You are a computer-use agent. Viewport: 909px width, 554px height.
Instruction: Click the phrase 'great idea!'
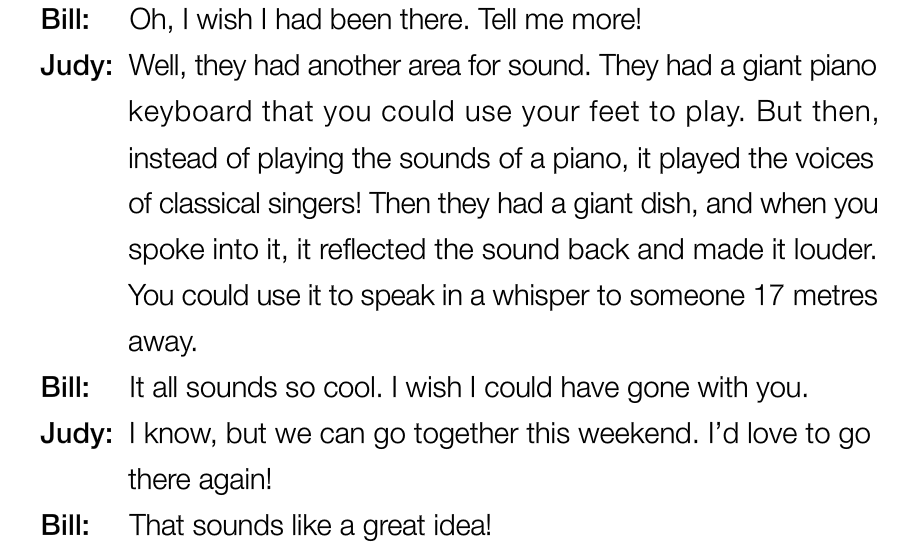tap(427, 526)
